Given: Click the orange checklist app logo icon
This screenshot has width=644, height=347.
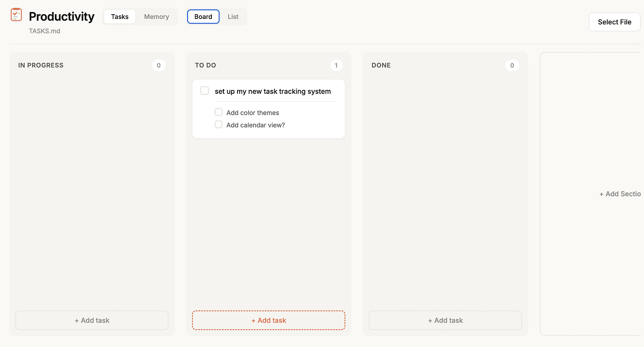Looking at the screenshot, I should point(16,14).
